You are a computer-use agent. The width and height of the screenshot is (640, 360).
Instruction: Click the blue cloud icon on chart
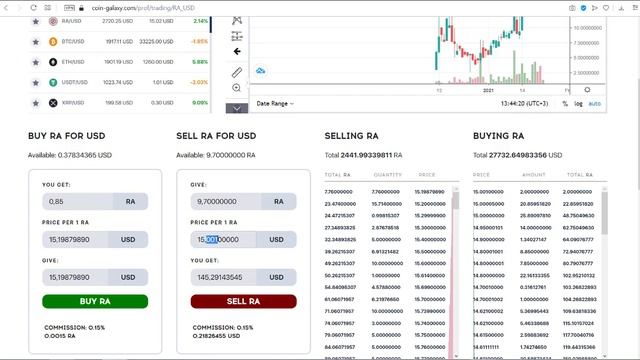click(x=260, y=71)
